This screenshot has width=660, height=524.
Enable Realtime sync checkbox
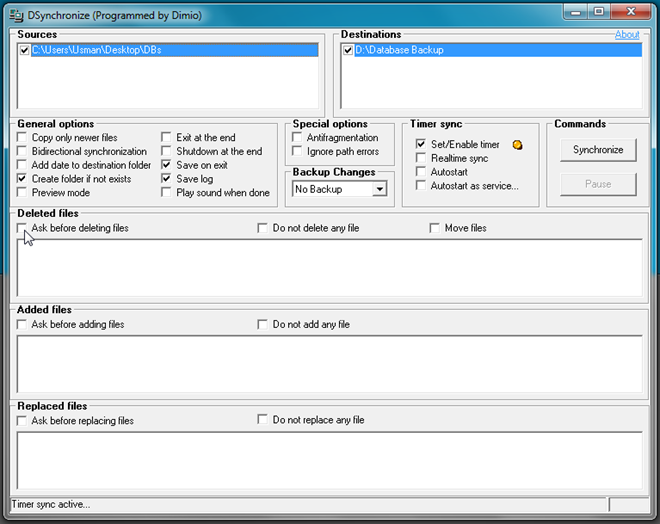click(420, 158)
